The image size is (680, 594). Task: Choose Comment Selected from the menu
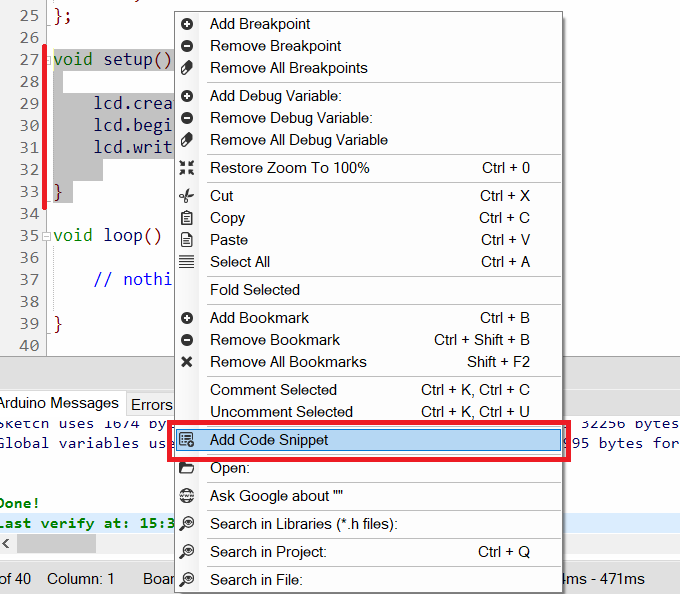pos(273,390)
